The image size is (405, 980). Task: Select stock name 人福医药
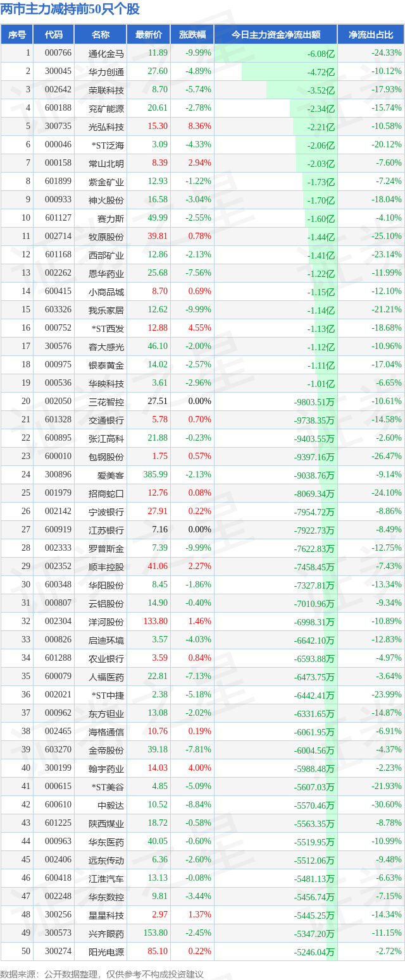[x=106, y=677]
